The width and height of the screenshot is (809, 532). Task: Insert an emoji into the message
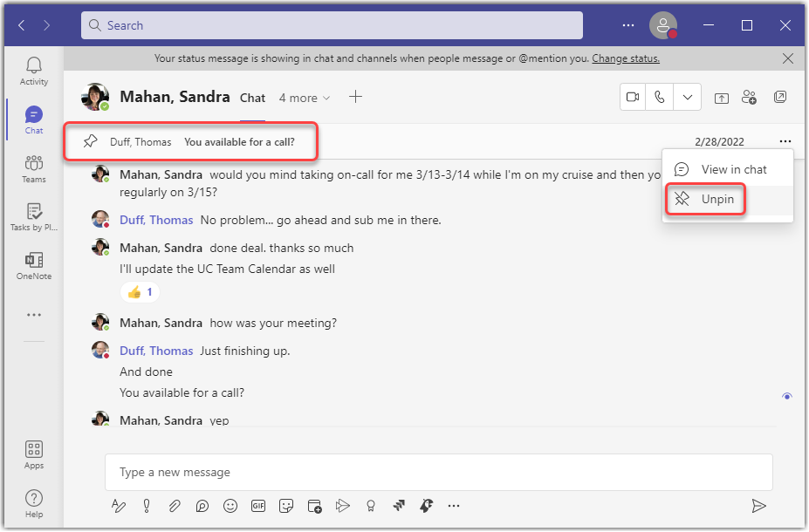(230, 505)
